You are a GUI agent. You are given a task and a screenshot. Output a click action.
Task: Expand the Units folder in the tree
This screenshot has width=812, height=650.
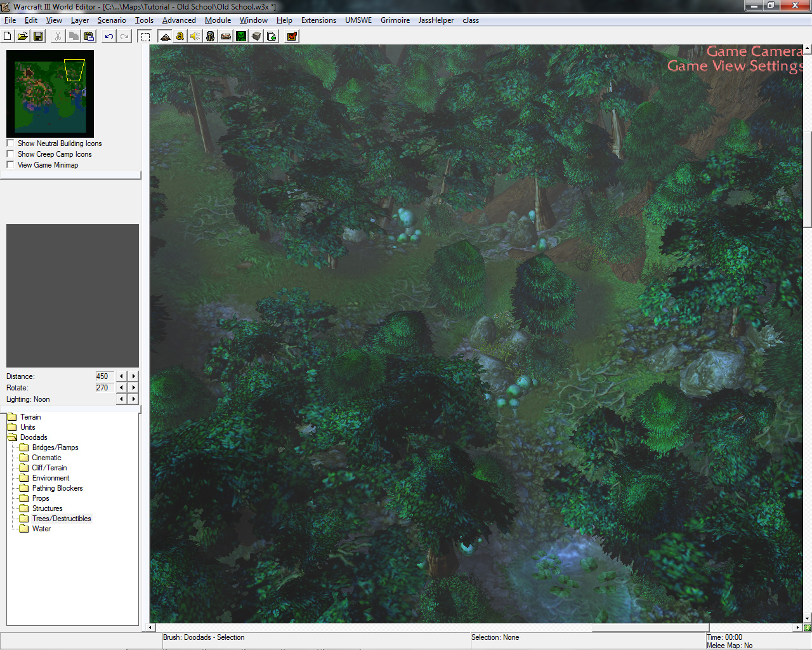click(12, 427)
